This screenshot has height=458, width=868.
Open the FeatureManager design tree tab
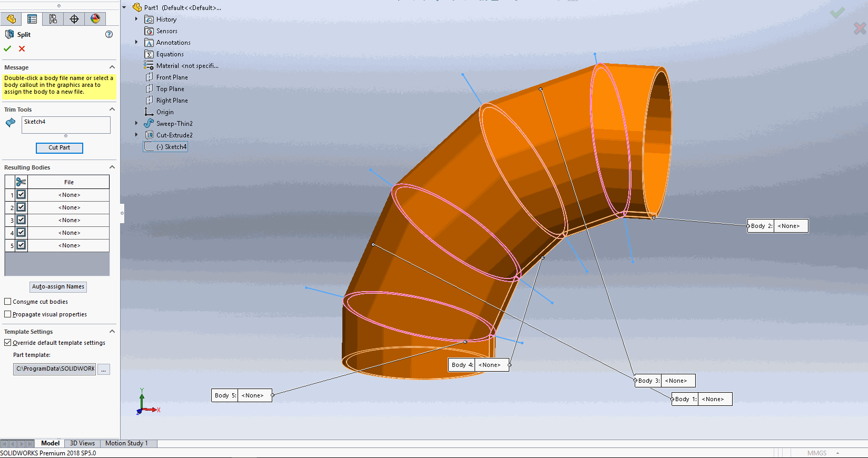coord(11,19)
